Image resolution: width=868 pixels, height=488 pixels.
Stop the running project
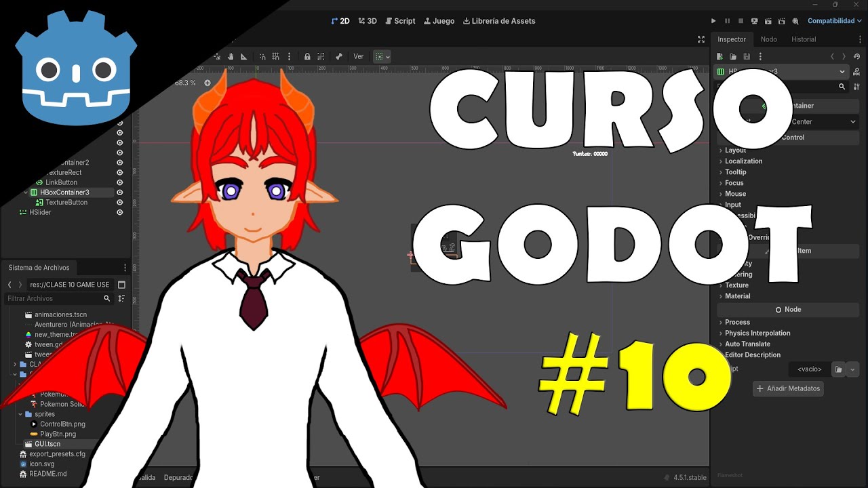[741, 21]
